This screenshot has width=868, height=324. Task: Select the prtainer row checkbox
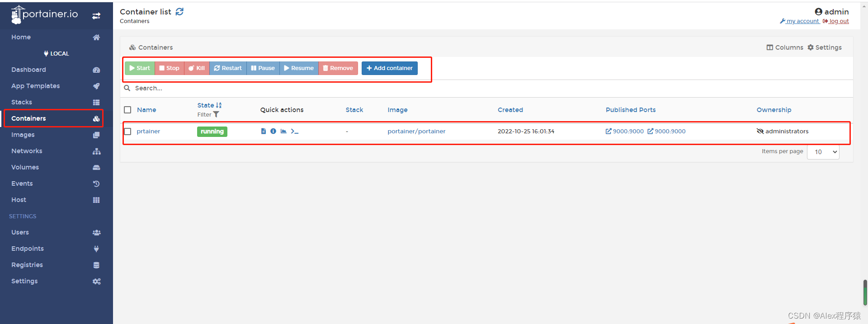coord(127,131)
